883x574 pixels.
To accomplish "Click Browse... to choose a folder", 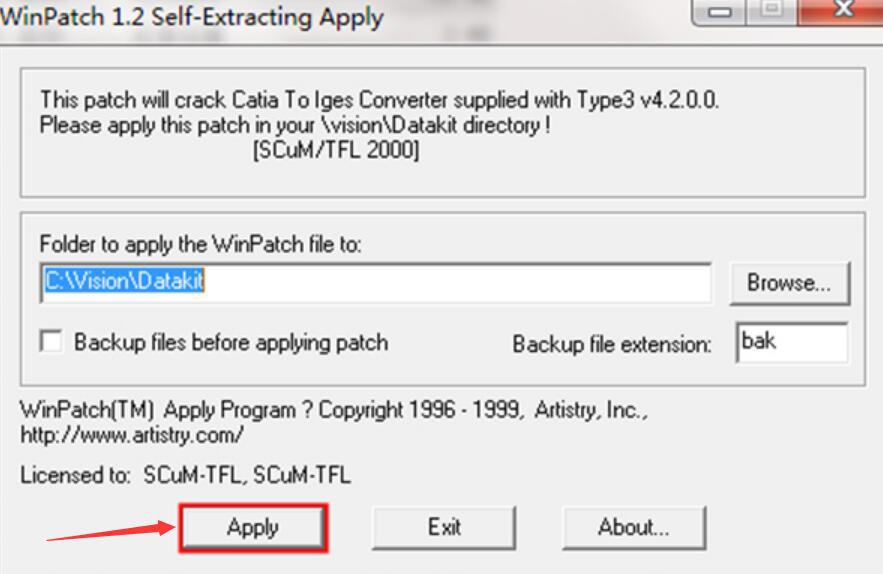I will [x=788, y=283].
